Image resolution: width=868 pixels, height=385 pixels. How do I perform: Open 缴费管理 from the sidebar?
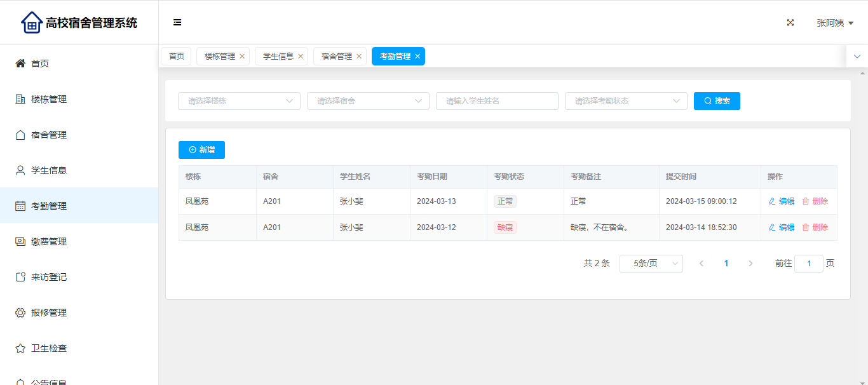pyautogui.click(x=49, y=241)
